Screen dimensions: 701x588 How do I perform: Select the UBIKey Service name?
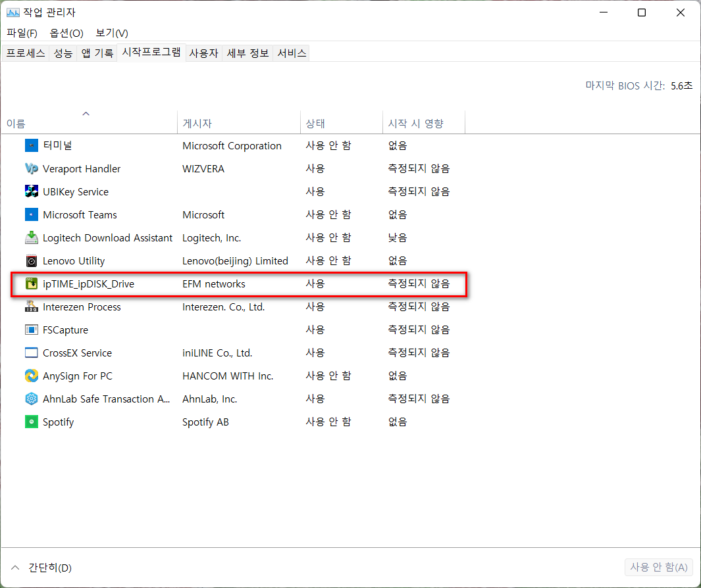click(76, 191)
